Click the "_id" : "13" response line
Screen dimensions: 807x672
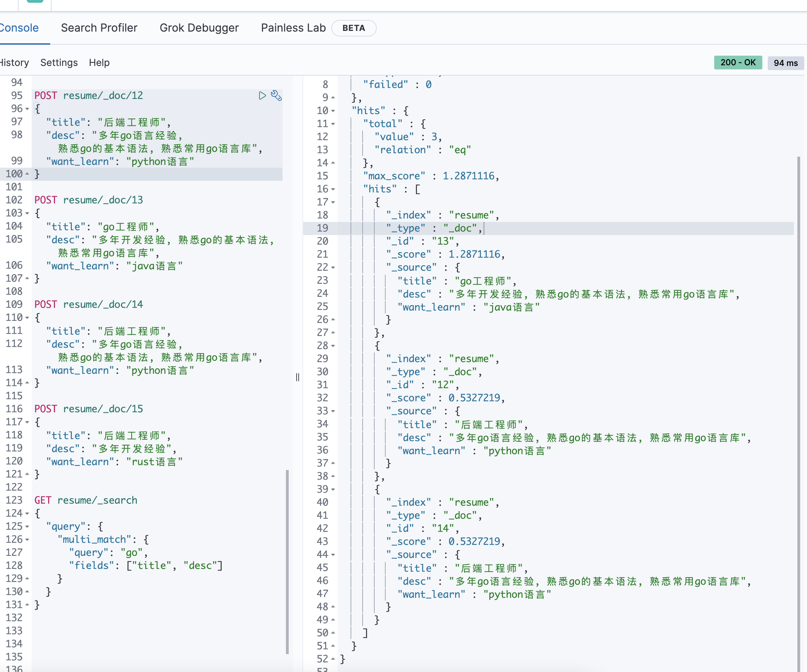(x=422, y=242)
